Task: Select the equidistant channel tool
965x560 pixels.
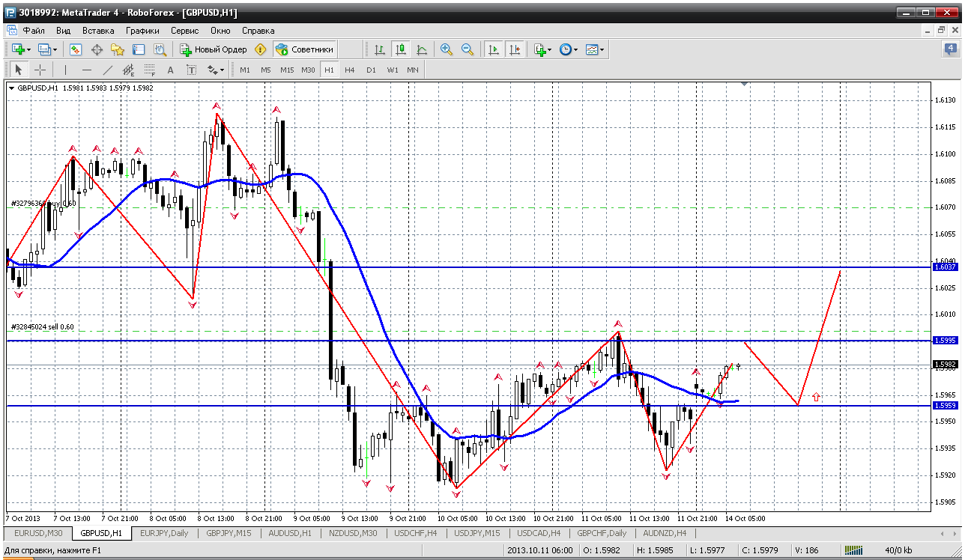Action: [x=128, y=70]
